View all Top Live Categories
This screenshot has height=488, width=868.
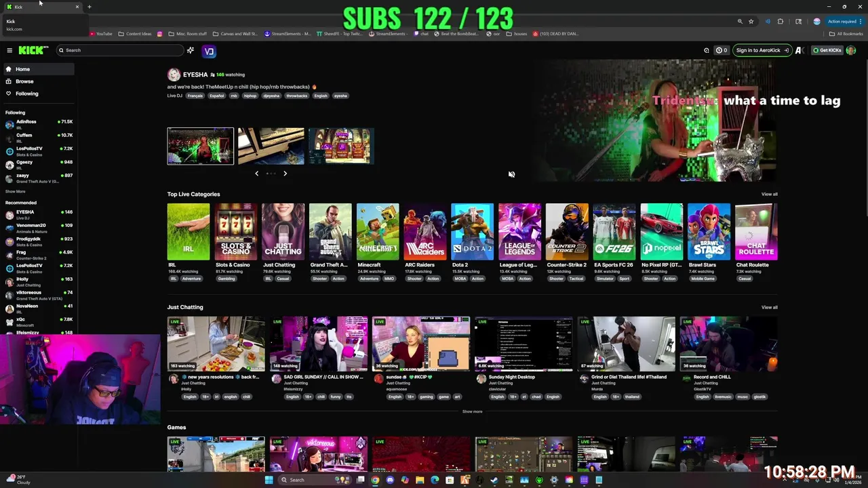(769, 195)
